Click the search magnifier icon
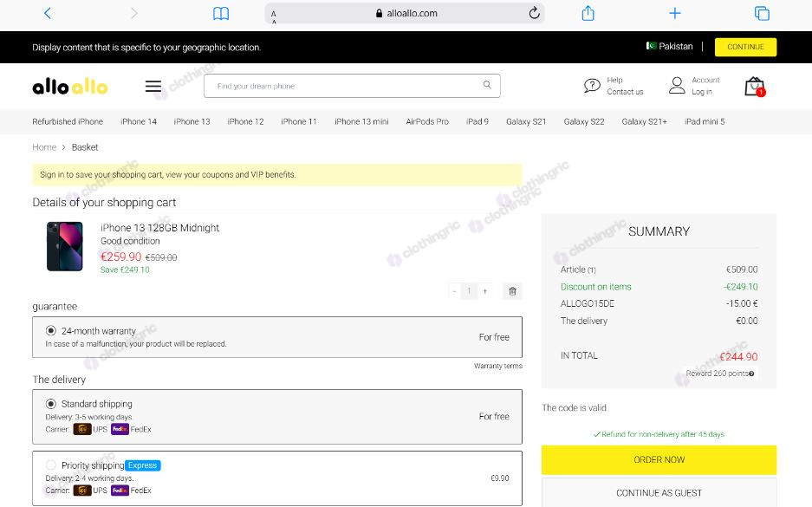The image size is (812, 507). (x=487, y=85)
